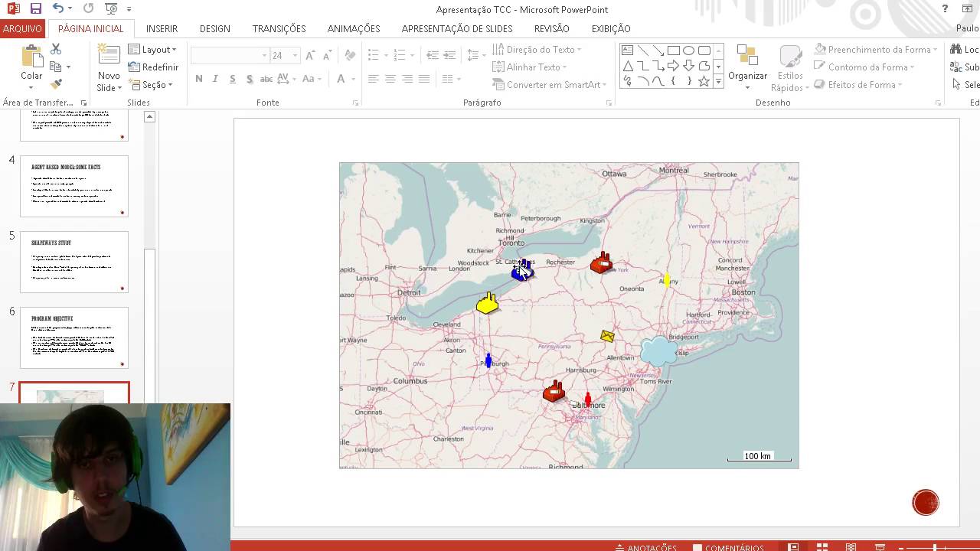Start the slide show from the quick access toolbar
Screen dimensions: 980x551
click(111, 8)
